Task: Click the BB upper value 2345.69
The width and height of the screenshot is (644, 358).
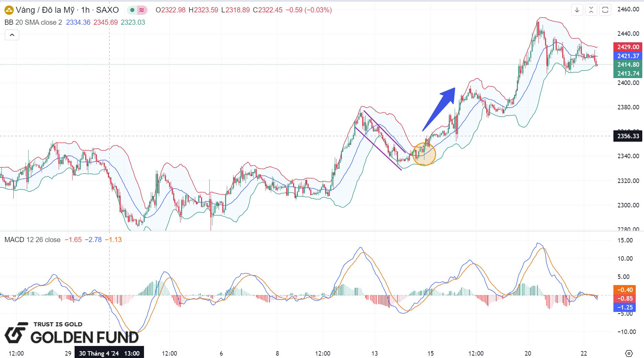Action: [106, 22]
